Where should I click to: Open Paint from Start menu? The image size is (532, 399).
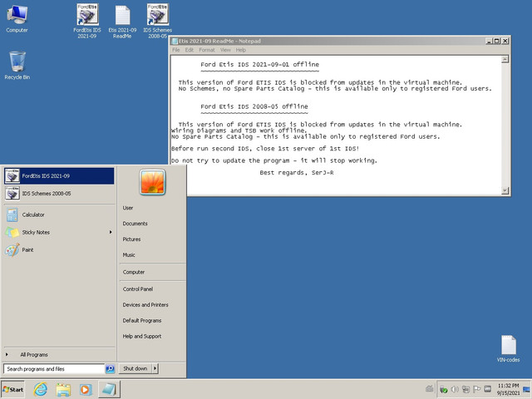[x=59, y=250]
